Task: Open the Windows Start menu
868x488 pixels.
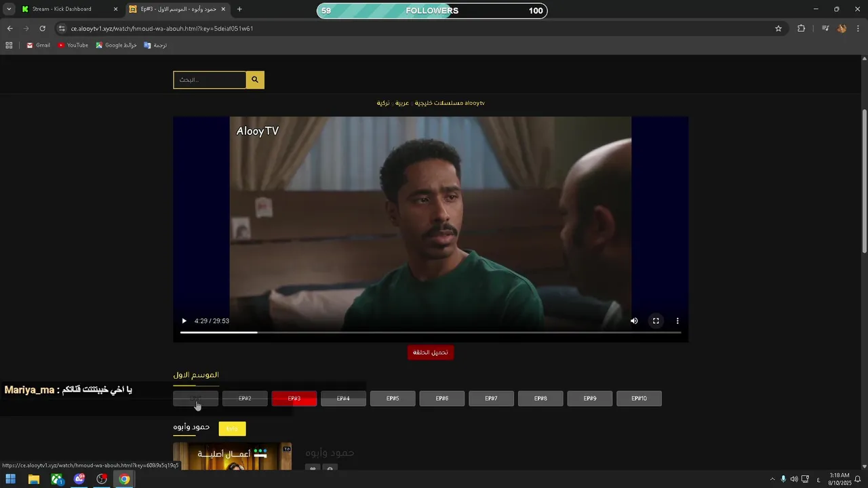Action: [x=11, y=479]
